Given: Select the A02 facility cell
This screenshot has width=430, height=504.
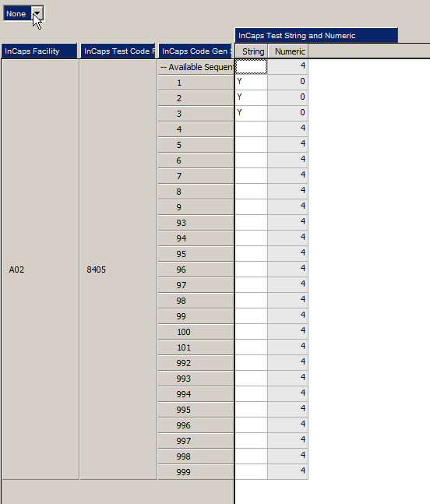Looking at the screenshot, I should coord(41,270).
